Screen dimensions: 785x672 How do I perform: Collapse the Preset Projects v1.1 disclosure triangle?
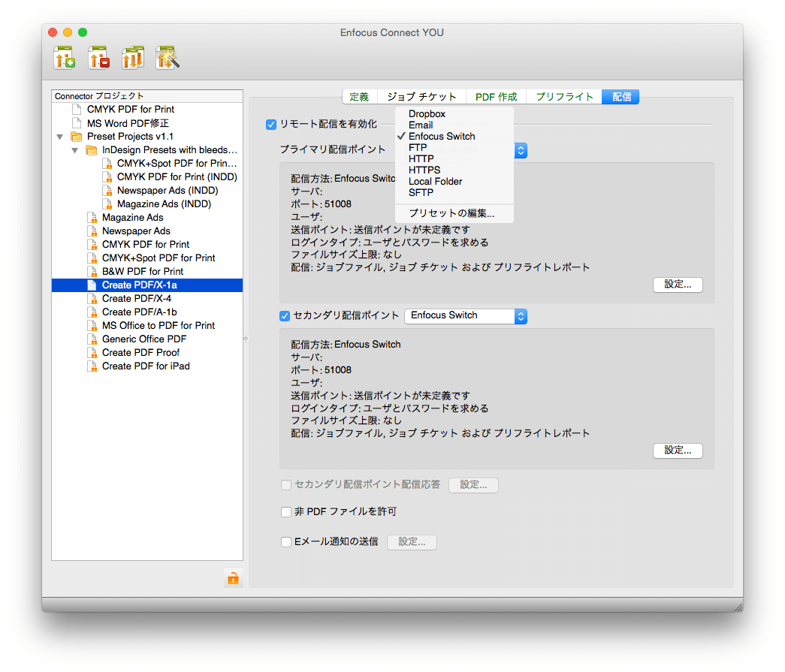pos(60,137)
